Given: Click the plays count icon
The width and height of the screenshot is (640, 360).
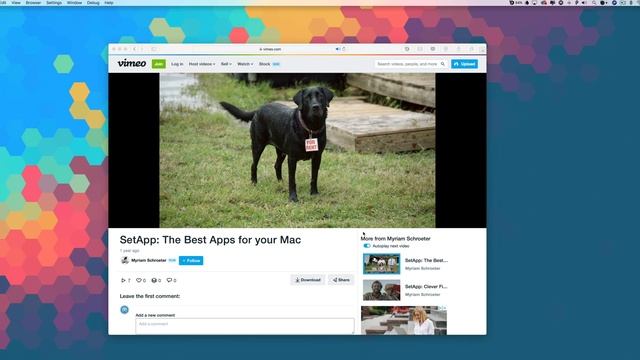Looking at the screenshot, I should [x=123, y=280].
